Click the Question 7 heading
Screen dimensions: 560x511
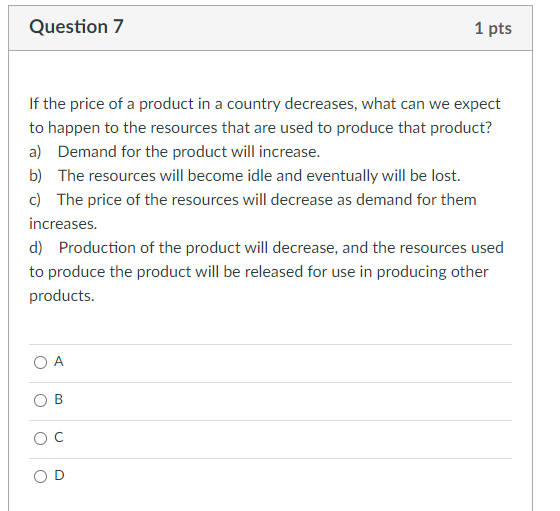[76, 27]
